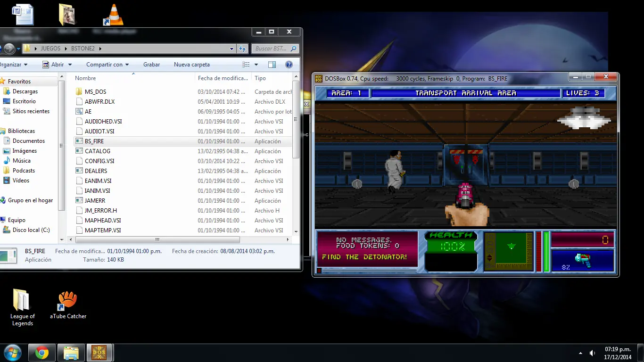Click the DOSBox title bar icon

tap(319, 78)
